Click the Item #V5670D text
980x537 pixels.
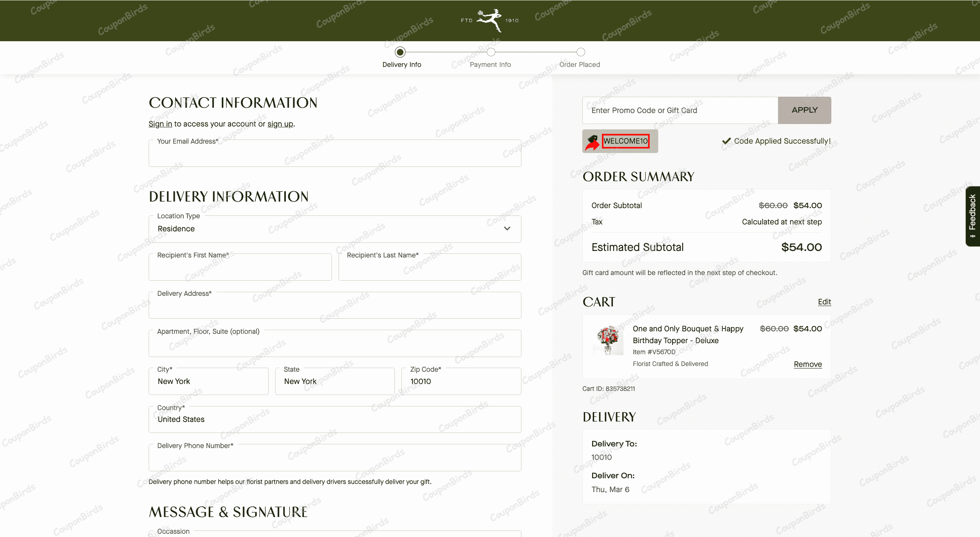pos(654,352)
